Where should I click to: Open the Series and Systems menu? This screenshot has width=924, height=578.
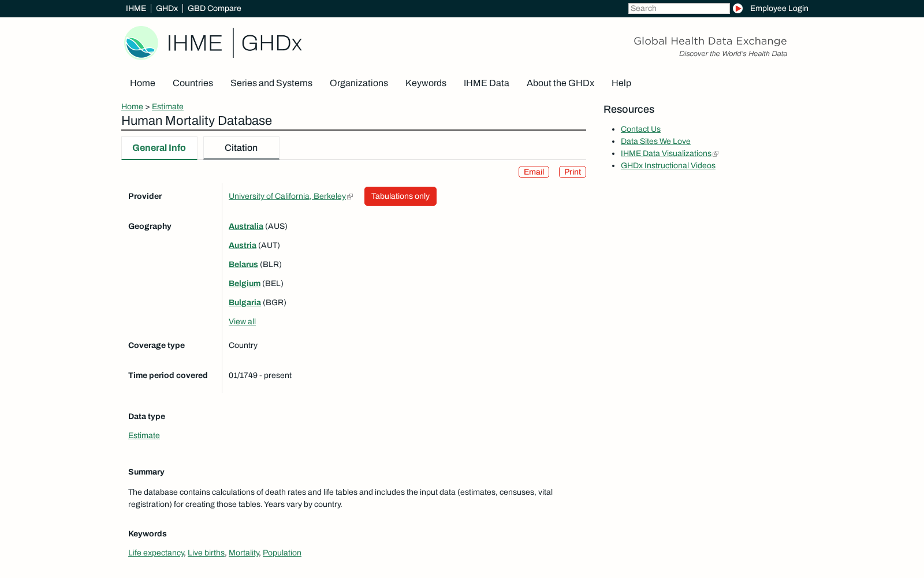(x=271, y=83)
